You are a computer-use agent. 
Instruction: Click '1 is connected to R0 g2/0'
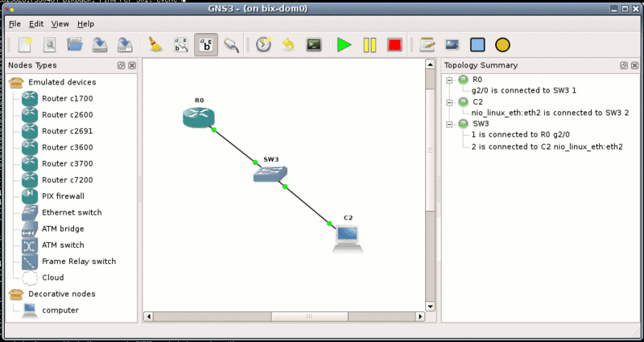[520, 134]
